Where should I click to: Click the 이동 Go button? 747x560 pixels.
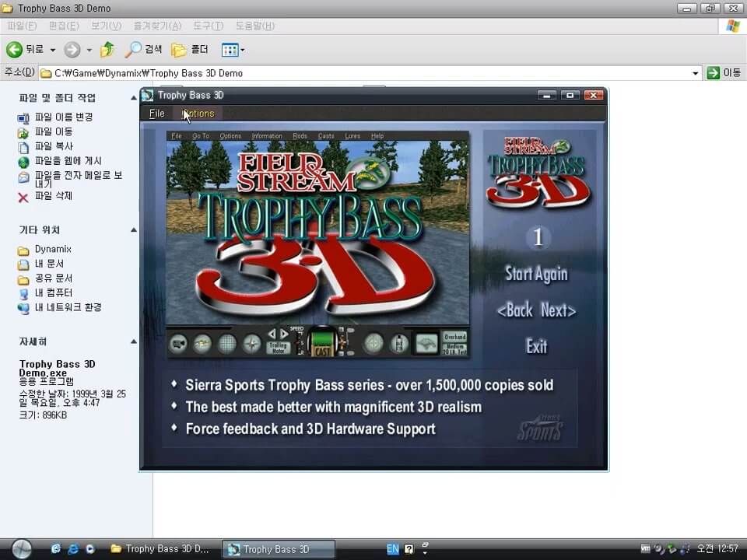pyautogui.click(x=724, y=73)
